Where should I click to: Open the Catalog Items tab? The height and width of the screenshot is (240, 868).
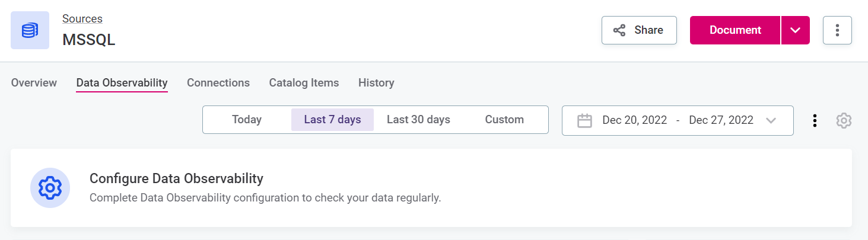point(304,83)
